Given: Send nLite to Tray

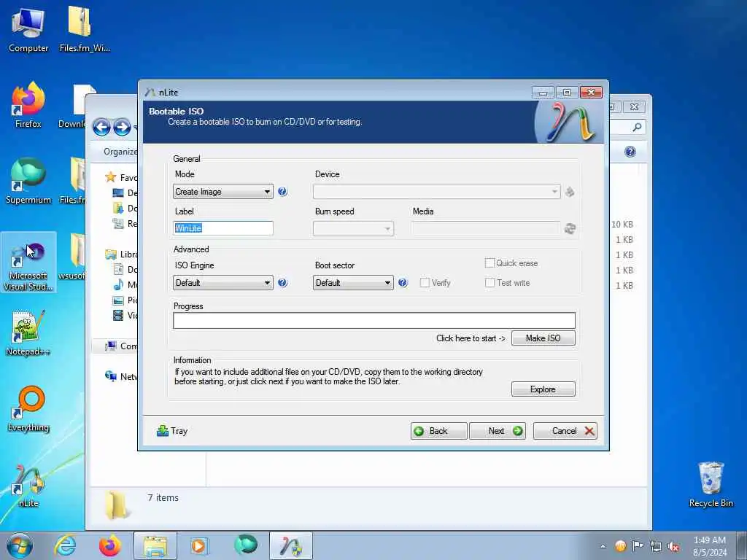Looking at the screenshot, I should click(172, 430).
